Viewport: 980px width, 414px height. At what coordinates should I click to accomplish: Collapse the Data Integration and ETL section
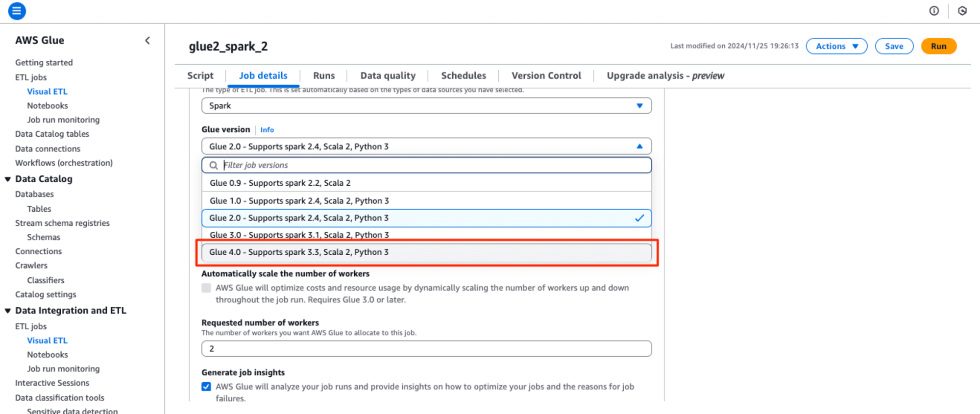[x=8, y=311]
